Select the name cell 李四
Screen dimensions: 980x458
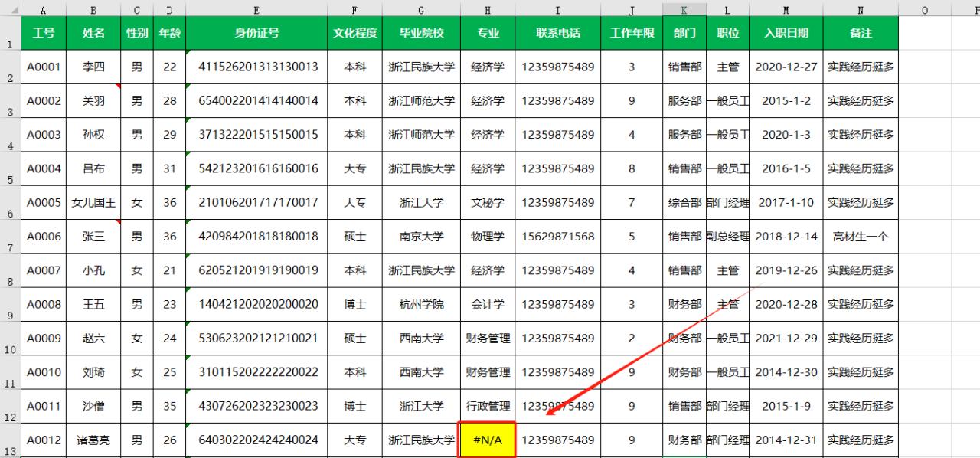point(93,67)
